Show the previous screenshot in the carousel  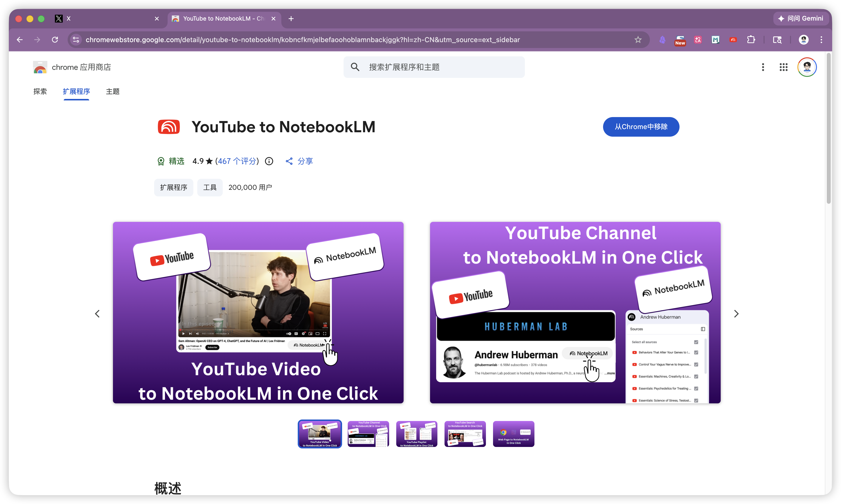pos(97,313)
